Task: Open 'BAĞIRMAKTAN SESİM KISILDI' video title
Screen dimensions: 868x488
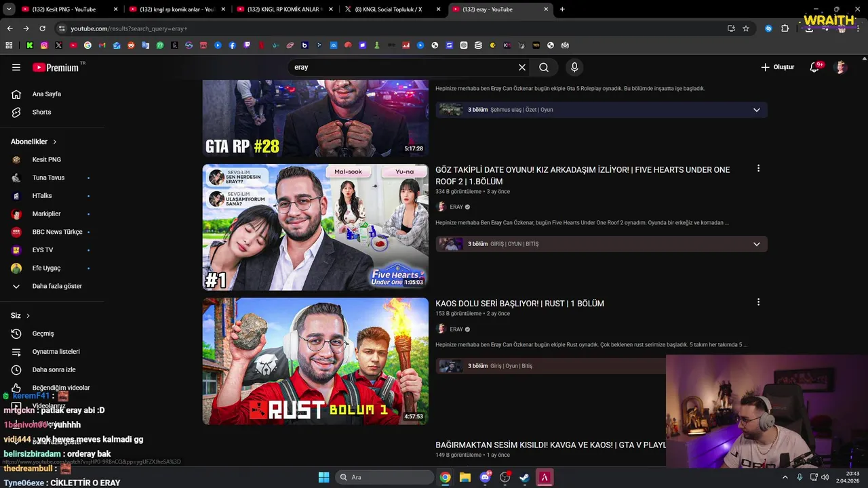Action: pyautogui.click(x=551, y=445)
